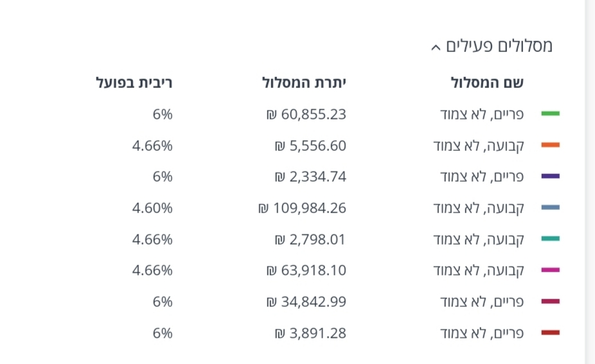
Task: Click the שם המסלול column header
Action: [487, 83]
